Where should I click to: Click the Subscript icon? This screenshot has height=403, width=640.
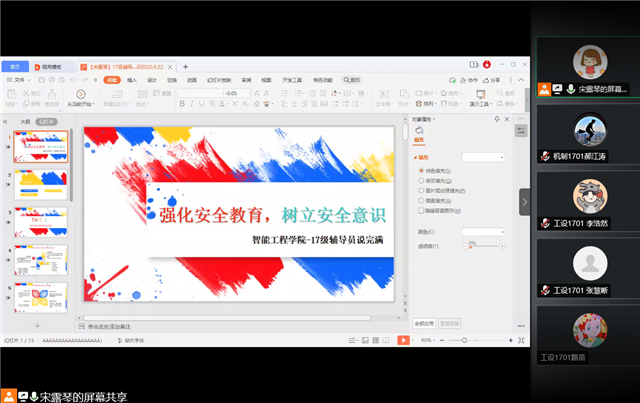click(245, 104)
